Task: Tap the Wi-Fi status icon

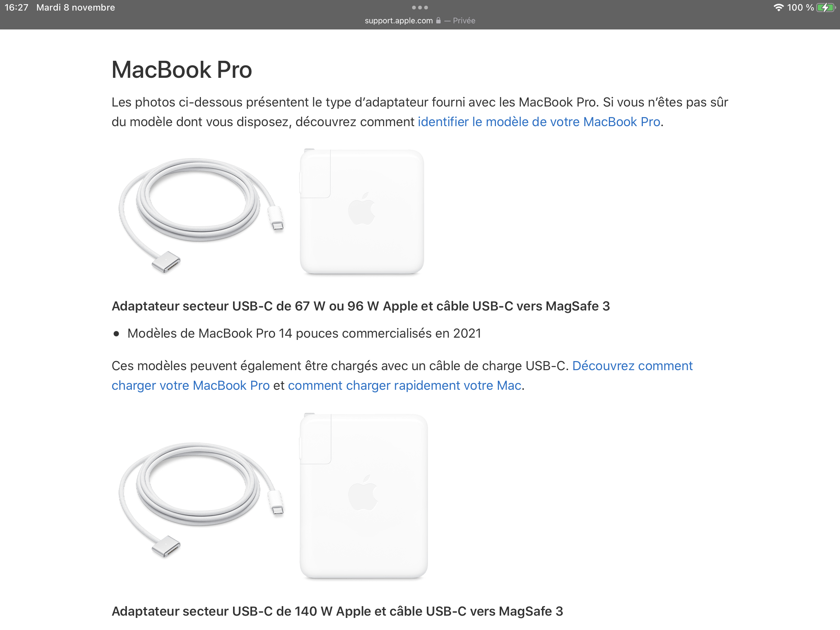Action: [778, 8]
